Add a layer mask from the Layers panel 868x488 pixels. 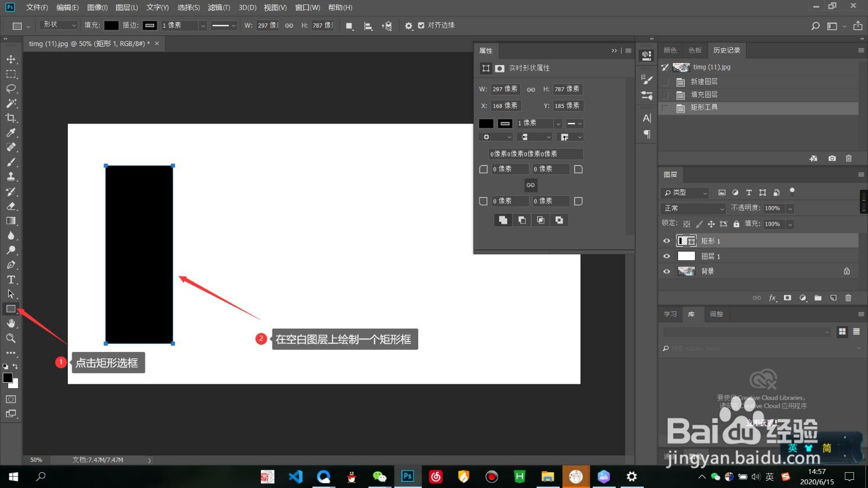coord(788,298)
